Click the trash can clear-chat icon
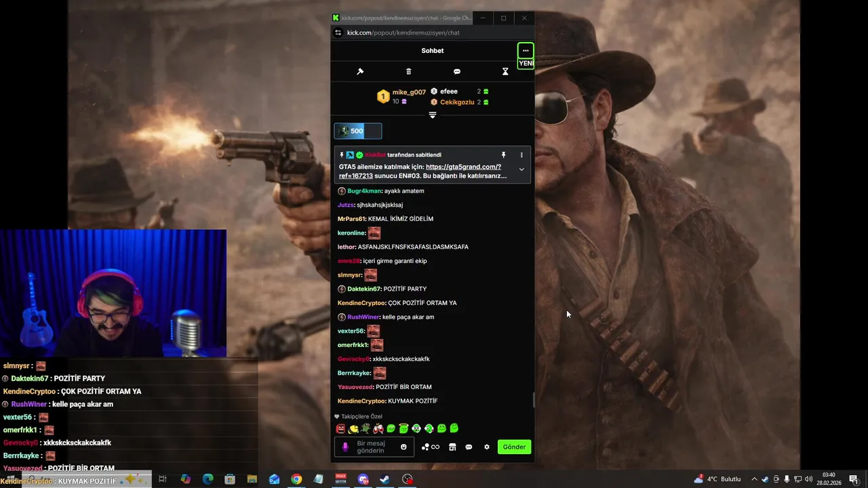The height and width of the screenshot is (488, 868). pyautogui.click(x=408, y=71)
